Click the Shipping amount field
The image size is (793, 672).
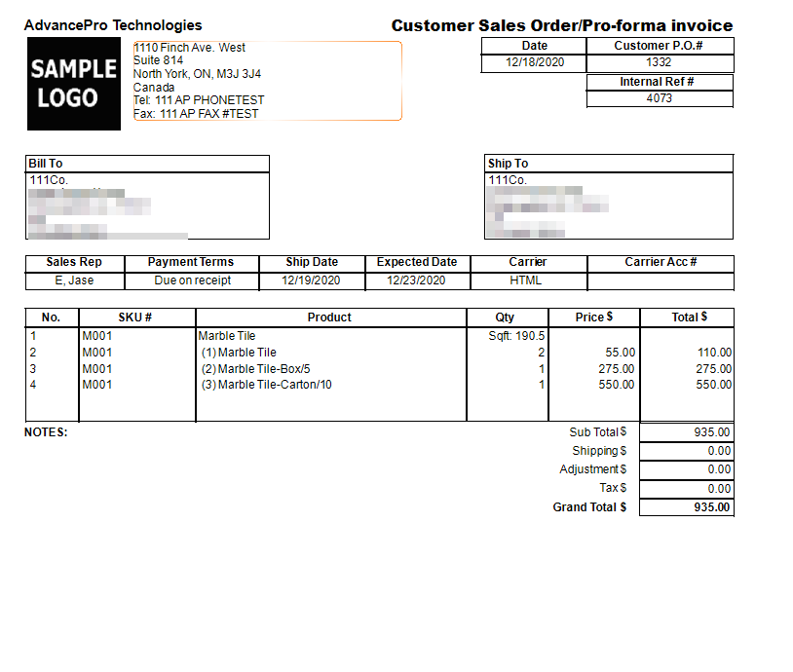pyautogui.click(x=686, y=451)
